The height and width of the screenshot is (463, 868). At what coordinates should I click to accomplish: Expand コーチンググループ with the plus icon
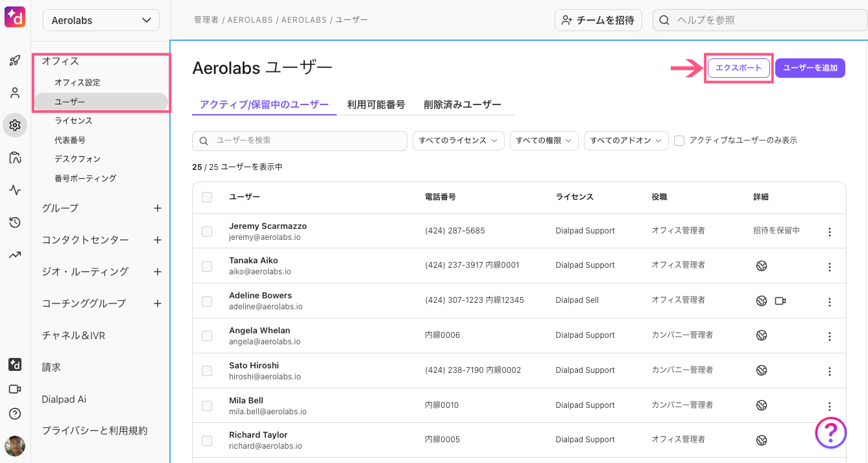pos(157,303)
